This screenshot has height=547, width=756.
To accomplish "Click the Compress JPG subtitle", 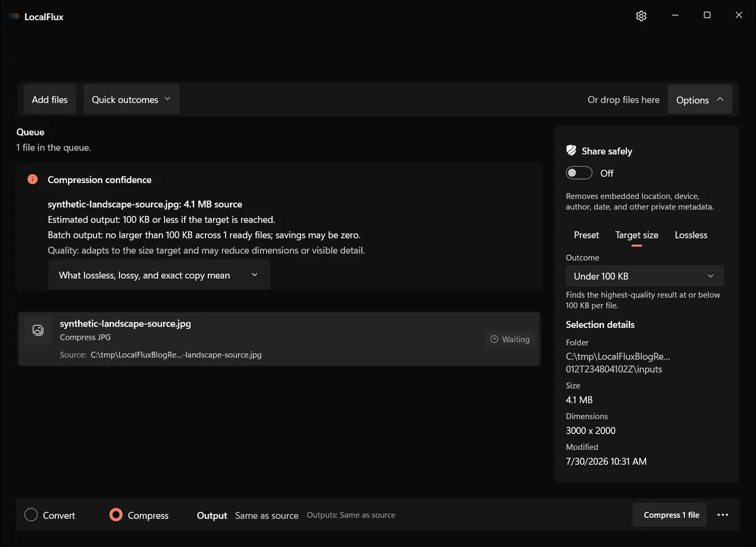I will 85,337.
